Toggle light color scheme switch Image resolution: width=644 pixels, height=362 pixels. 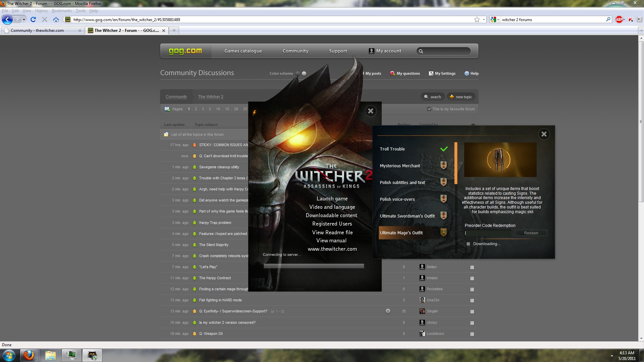[x=304, y=73]
